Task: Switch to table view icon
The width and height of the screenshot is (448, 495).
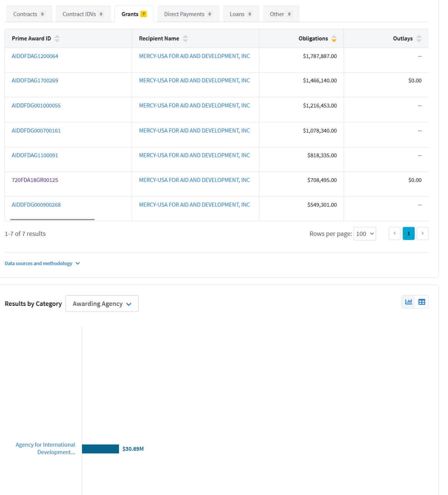Action: click(422, 302)
